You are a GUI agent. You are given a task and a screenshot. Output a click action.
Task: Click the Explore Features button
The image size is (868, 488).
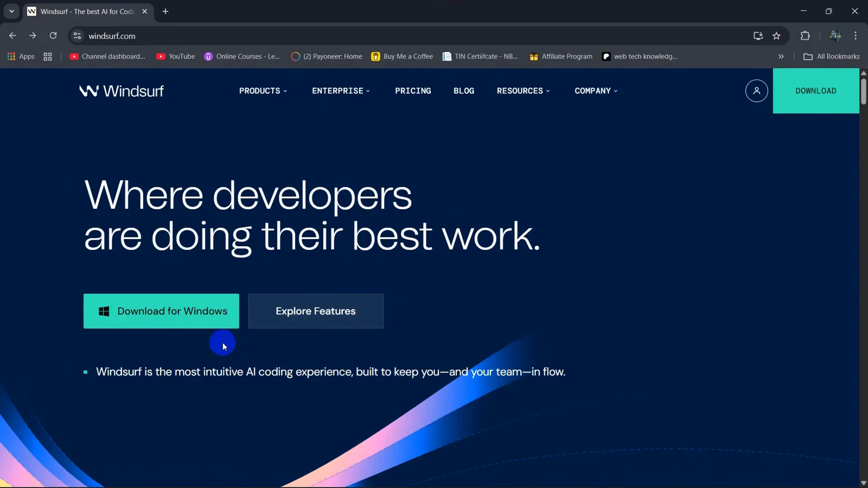(316, 311)
